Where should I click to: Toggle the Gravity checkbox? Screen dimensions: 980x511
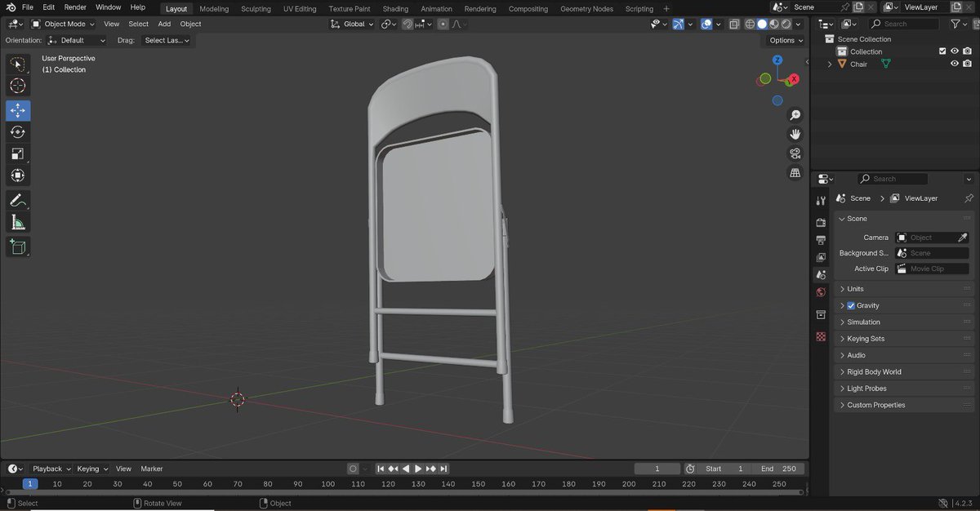click(851, 305)
